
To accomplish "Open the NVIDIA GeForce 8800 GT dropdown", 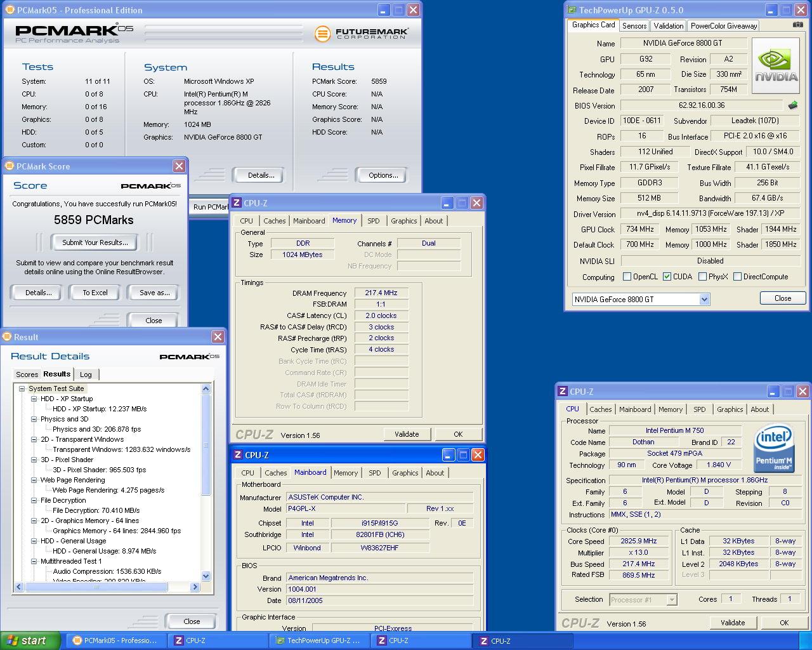I will pyautogui.click(x=704, y=299).
